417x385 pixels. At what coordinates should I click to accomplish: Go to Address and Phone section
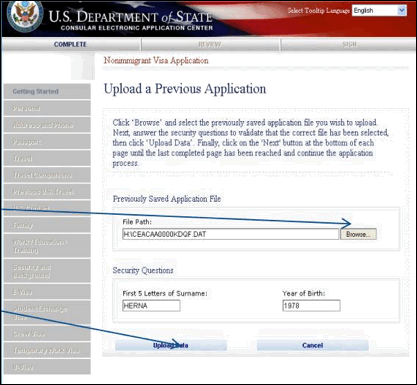(x=47, y=125)
